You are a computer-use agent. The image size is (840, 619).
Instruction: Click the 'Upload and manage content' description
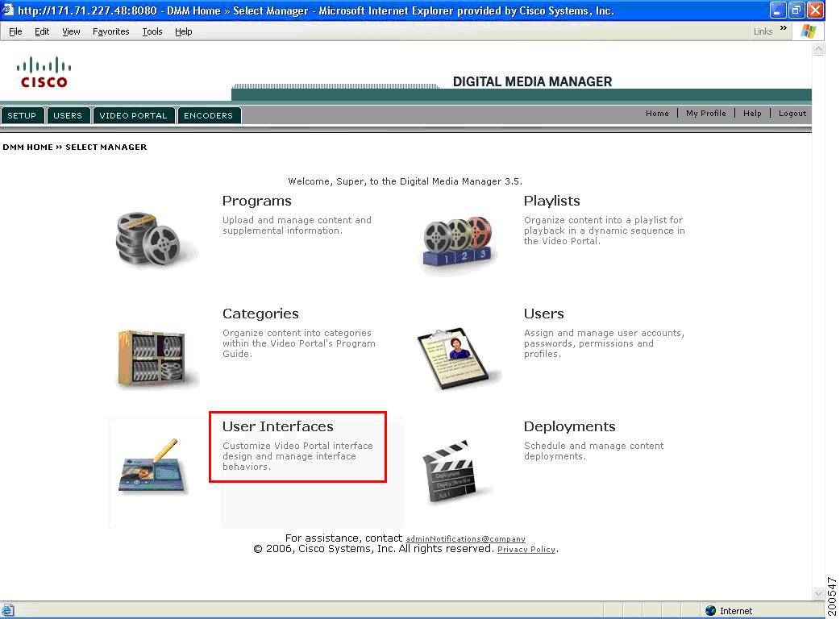297,226
